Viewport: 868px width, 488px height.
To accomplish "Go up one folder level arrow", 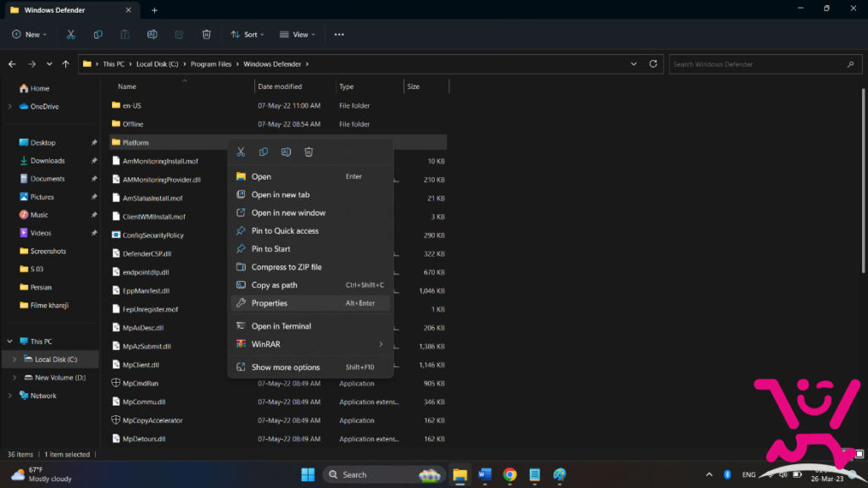I will (x=66, y=64).
